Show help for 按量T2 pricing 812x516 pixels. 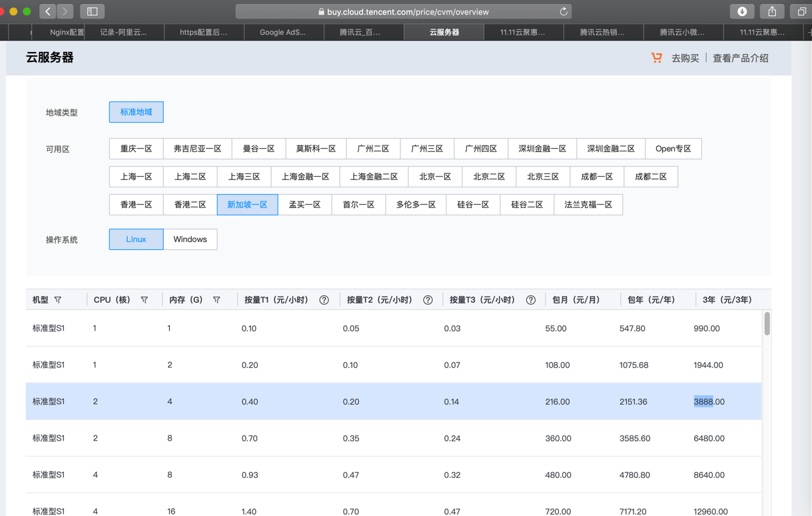428,300
